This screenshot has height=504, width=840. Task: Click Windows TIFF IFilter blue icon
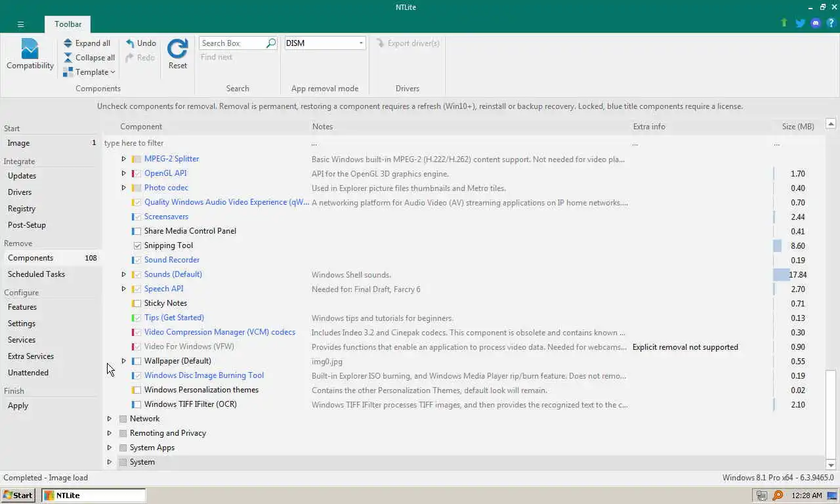[133, 404]
